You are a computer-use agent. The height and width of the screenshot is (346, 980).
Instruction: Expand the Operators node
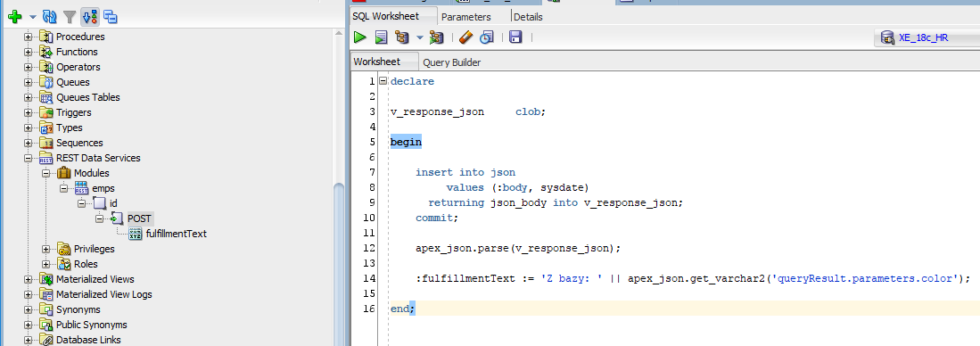(29, 67)
